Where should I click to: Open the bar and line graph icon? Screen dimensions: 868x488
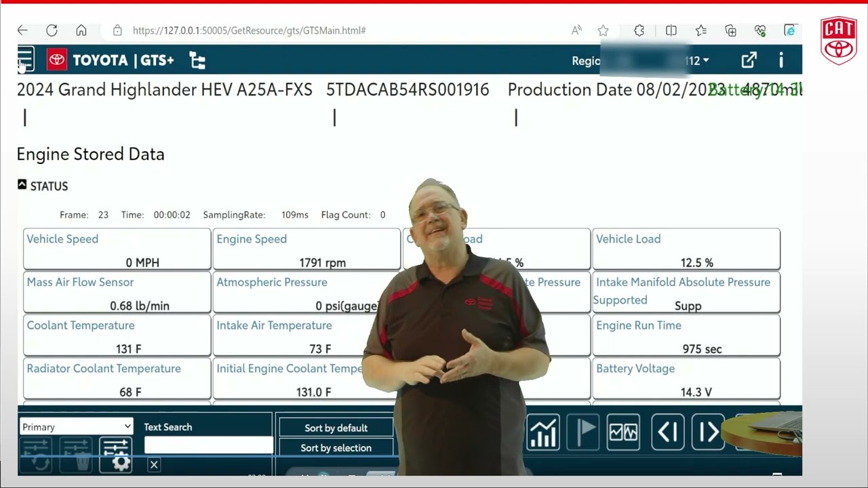(x=542, y=432)
